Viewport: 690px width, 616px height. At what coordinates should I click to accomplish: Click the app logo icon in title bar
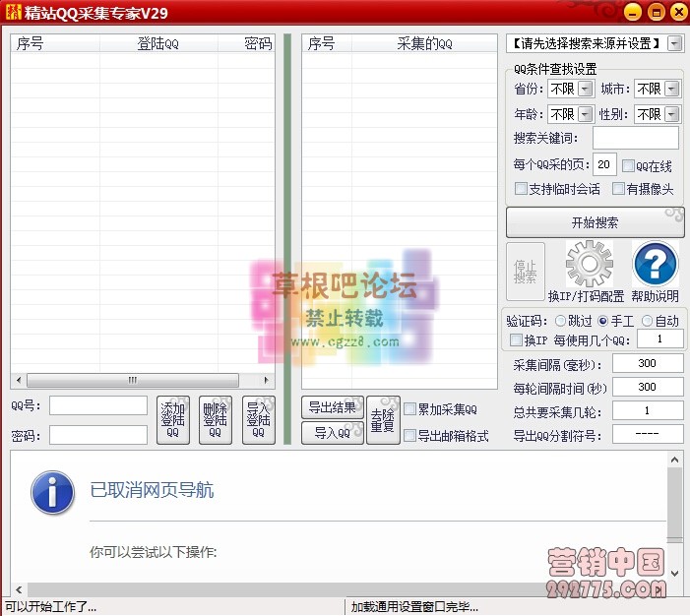point(14,12)
